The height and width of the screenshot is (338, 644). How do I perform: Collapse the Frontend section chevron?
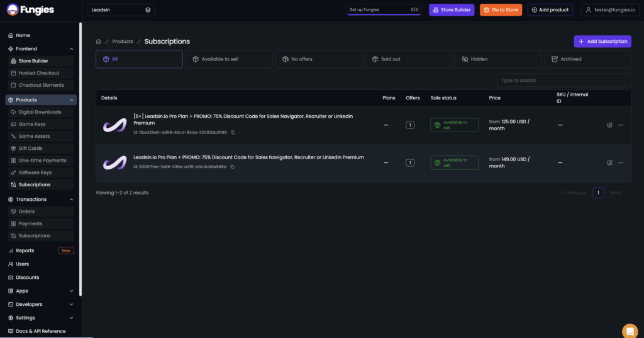click(x=72, y=49)
